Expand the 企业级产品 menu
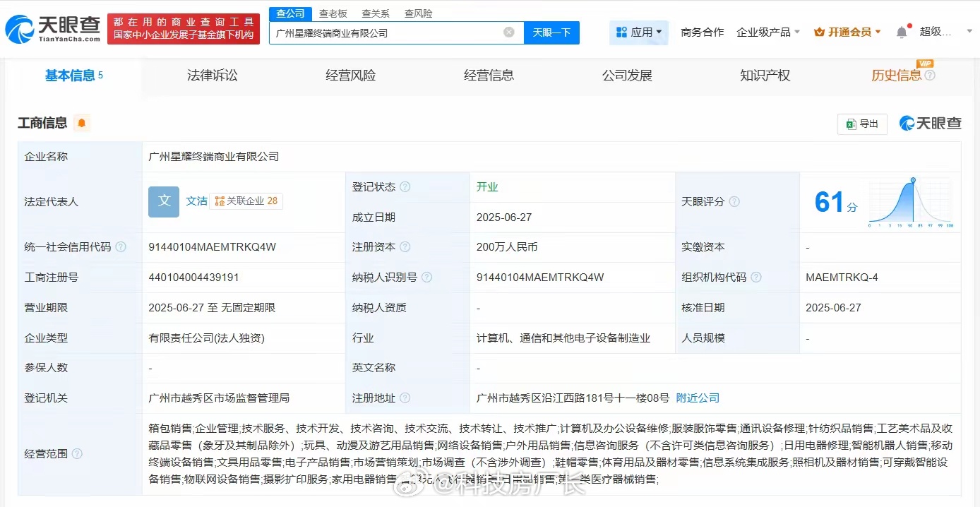Screen dimensions: 980x507 [x=768, y=32]
